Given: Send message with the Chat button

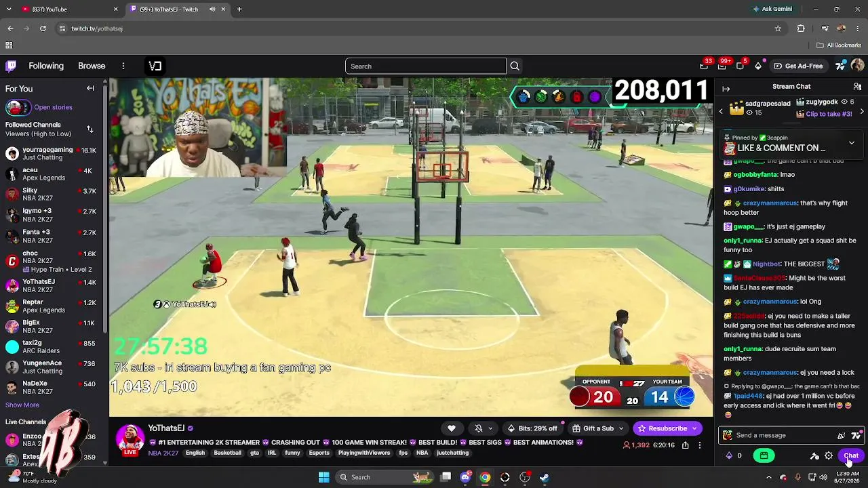Looking at the screenshot, I should (x=851, y=455).
